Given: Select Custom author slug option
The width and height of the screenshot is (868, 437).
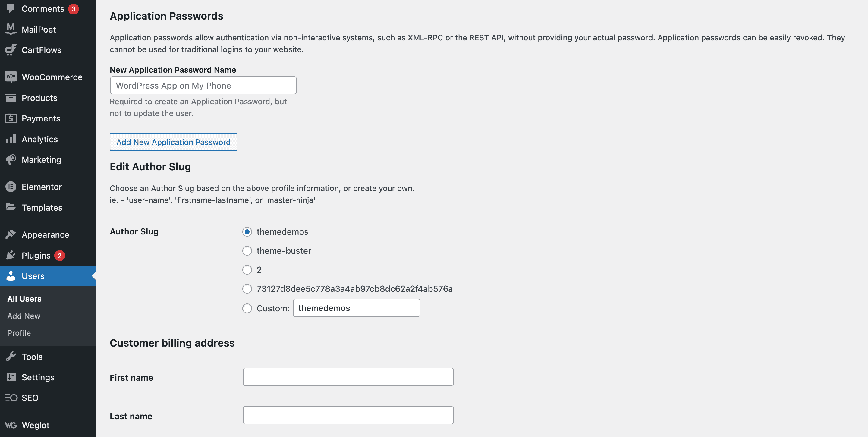Looking at the screenshot, I should click(x=247, y=308).
